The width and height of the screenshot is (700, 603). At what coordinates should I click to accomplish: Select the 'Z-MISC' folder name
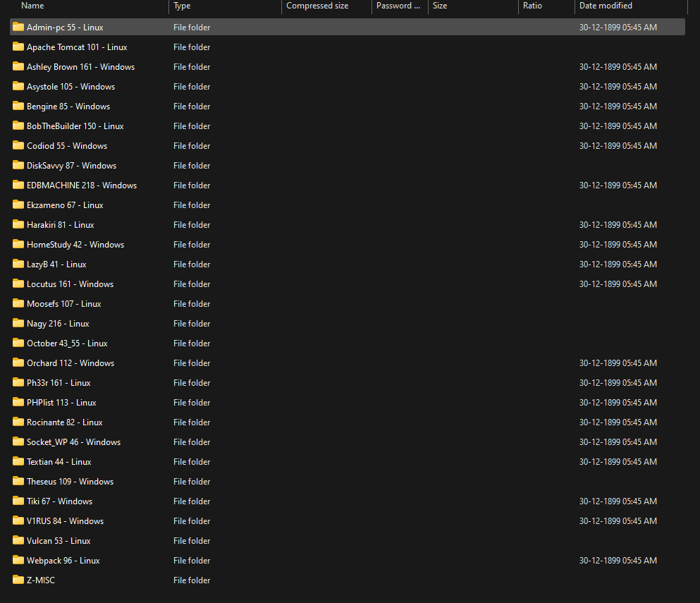(x=41, y=580)
